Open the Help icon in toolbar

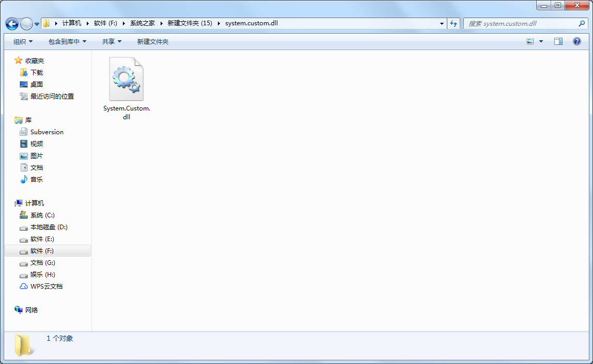pos(577,41)
